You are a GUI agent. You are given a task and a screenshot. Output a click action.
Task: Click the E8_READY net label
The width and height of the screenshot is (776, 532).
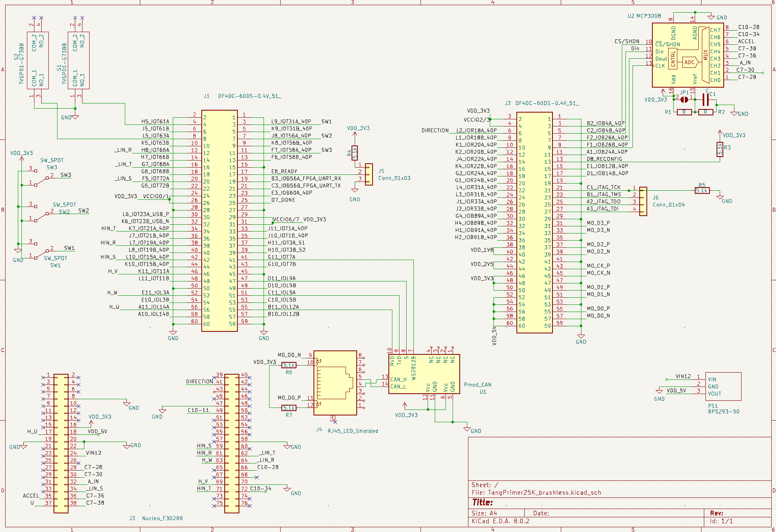(284, 171)
